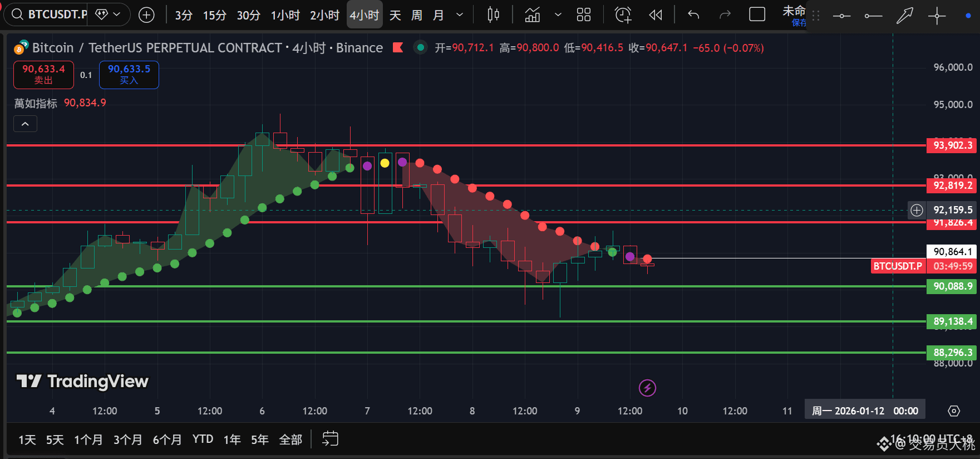Expand the timeframe dropdown after 月
Screen dimensions: 980x459
click(x=460, y=15)
